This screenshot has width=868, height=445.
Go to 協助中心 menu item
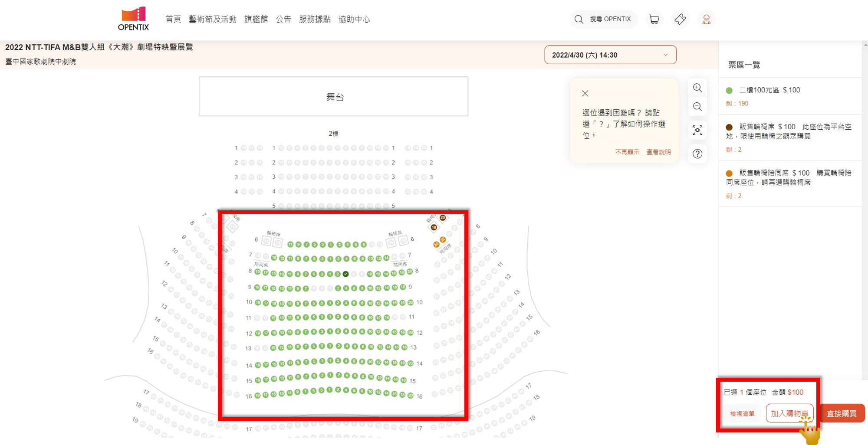(x=354, y=19)
